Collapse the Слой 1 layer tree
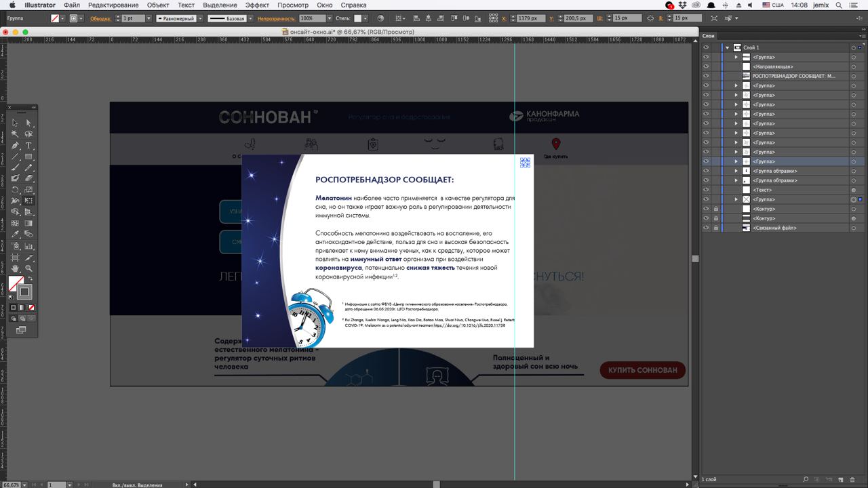Screen dimensions: 868x488 tap(727, 47)
